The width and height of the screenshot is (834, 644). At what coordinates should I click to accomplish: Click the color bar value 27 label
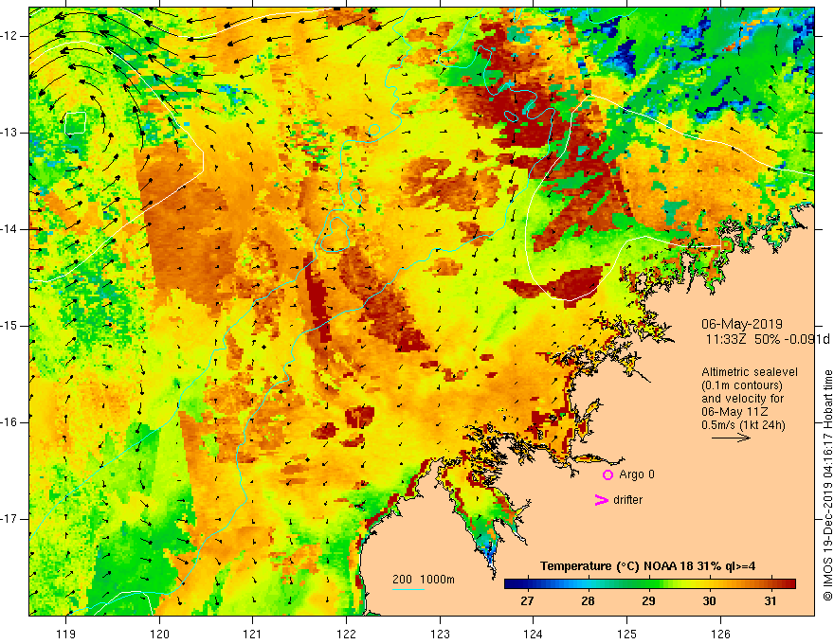coord(527,601)
